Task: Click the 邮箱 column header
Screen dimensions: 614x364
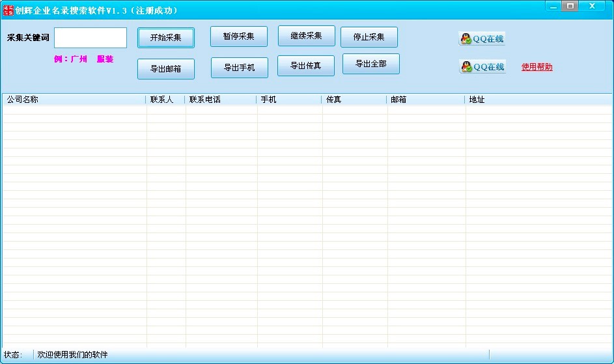Action: (x=426, y=100)
